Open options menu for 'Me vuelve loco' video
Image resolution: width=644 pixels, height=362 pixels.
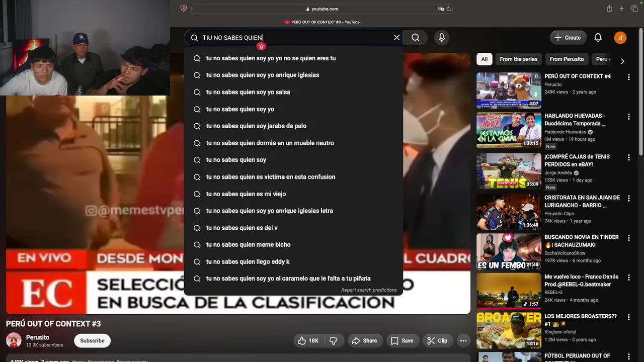click(628, 278)
